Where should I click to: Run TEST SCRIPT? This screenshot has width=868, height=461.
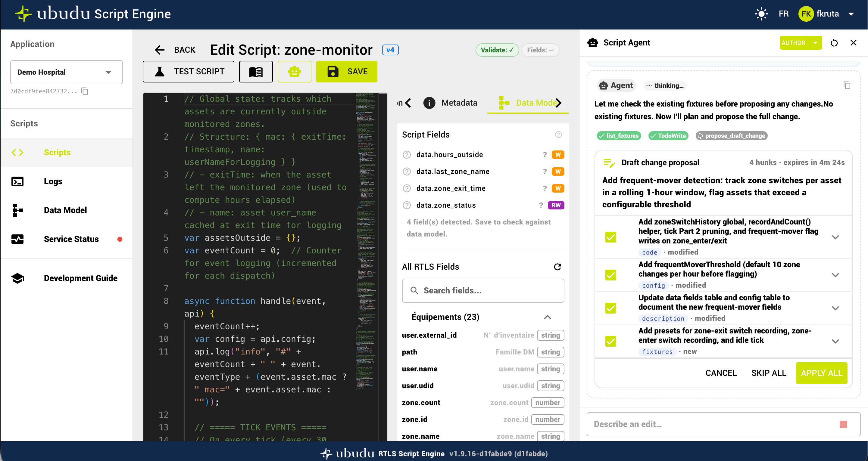coord(188,71)
